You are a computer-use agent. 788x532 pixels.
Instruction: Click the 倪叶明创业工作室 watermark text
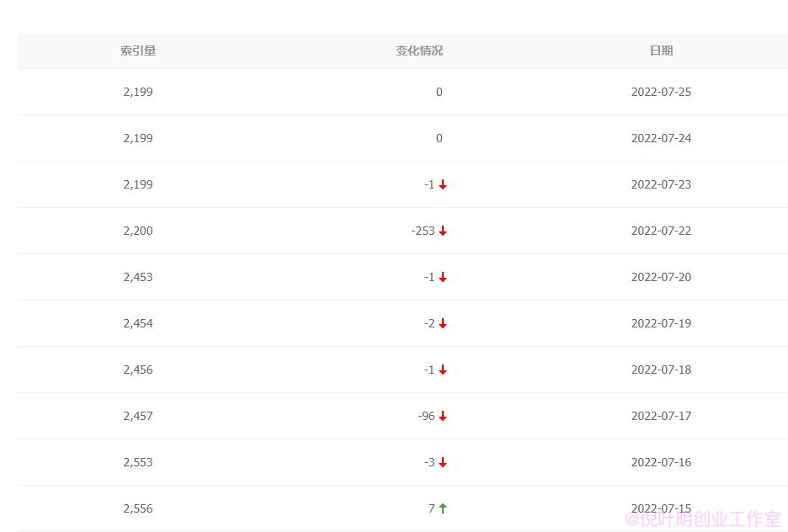[x=703, y=519]
